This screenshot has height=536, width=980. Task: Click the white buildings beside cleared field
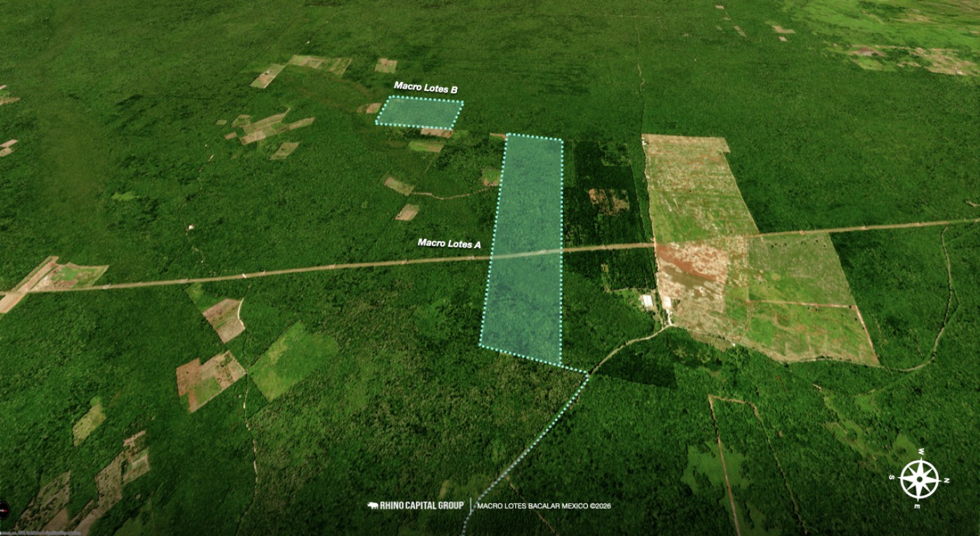(647, 301)
